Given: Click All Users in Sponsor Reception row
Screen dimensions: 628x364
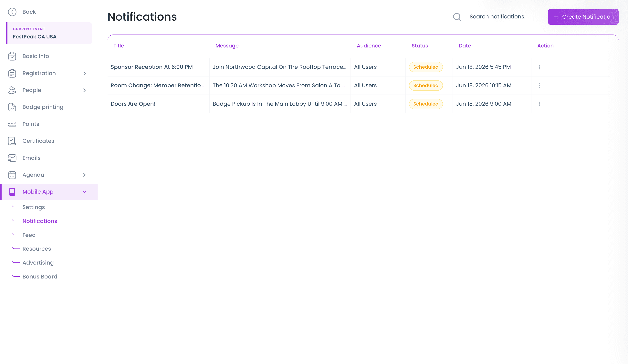Looking at the screenshot, I should coord(365,67).
